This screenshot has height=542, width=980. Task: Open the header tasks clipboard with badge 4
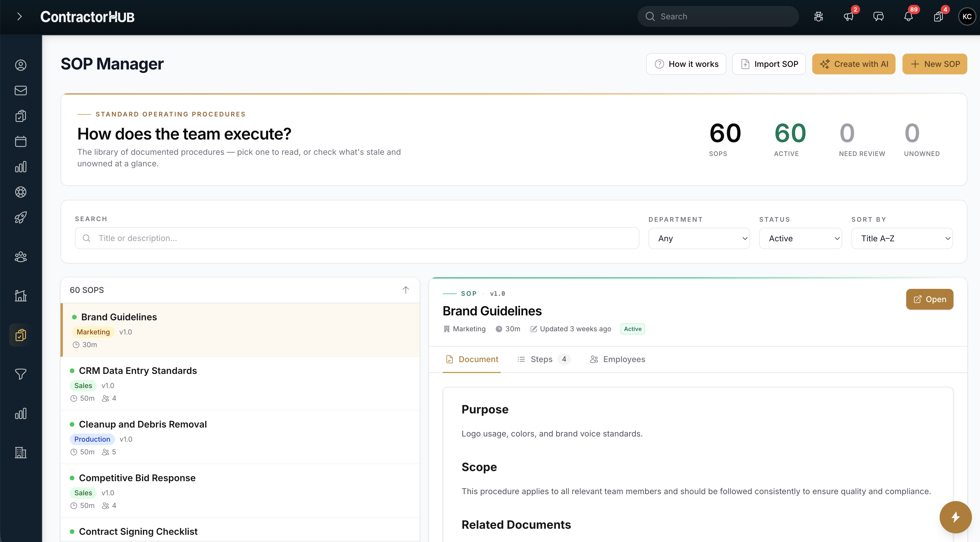pyautogui.click(x=938, y=17)
